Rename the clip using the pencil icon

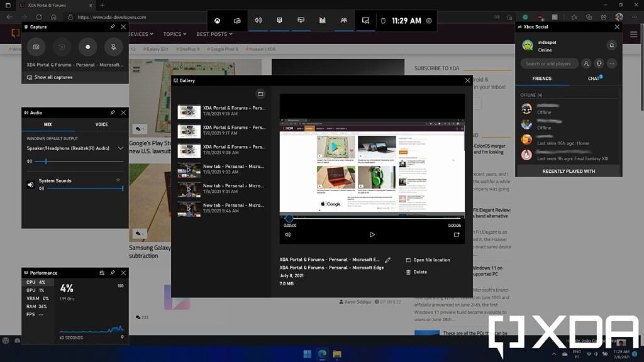click(x=388, y=260)
